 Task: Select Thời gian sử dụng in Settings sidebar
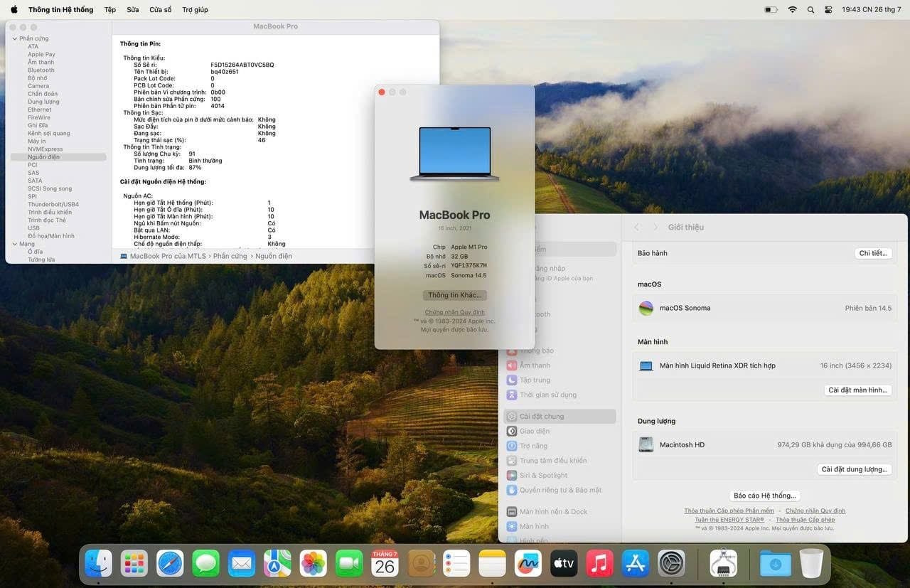[x=560, y=395]
